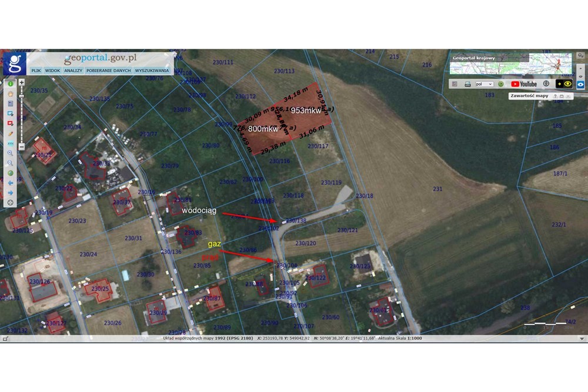Select the pencil drawing tool
The height and width of the screenshot is (392, 588).
[10, 133]
